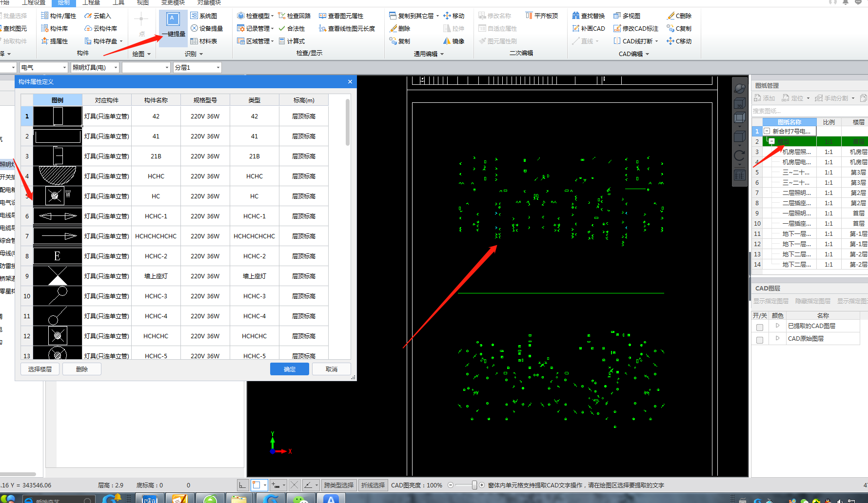868x503 pixels.
Task: Open the 计算式 formula tool
Action: click(x=292, y=41)
